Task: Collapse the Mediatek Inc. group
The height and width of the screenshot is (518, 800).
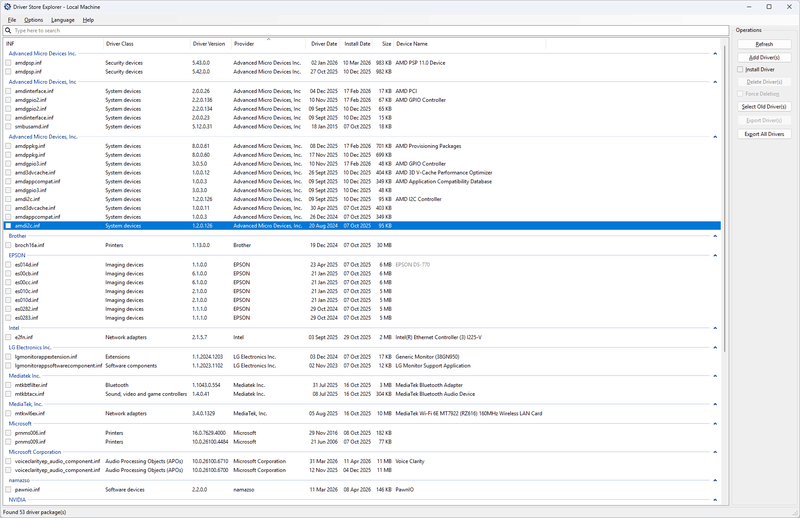Action: 715,376
